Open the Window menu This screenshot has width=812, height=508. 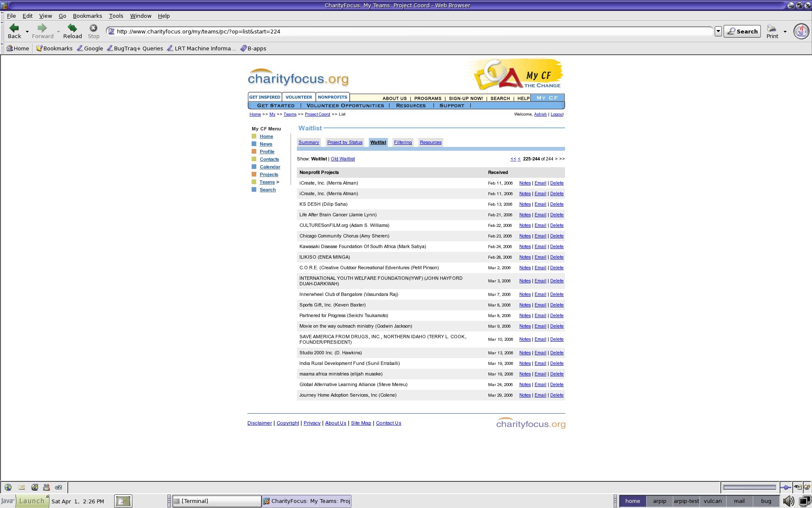tap(140, 16)
